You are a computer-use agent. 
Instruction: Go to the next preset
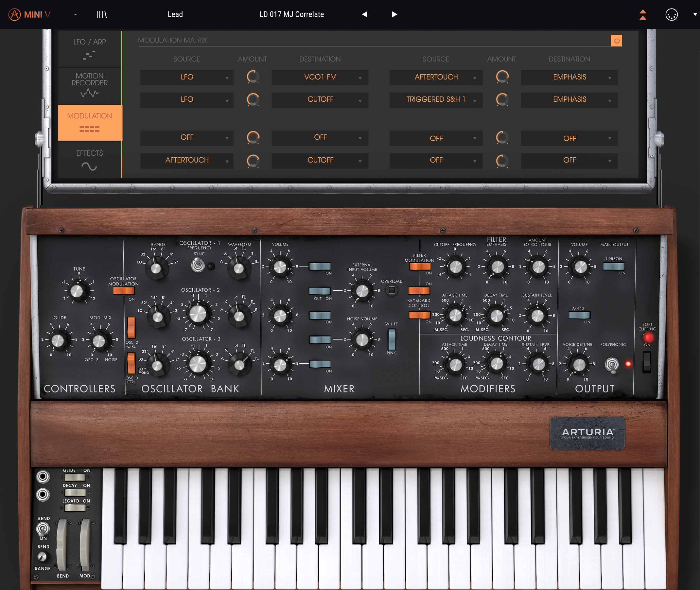394,14
